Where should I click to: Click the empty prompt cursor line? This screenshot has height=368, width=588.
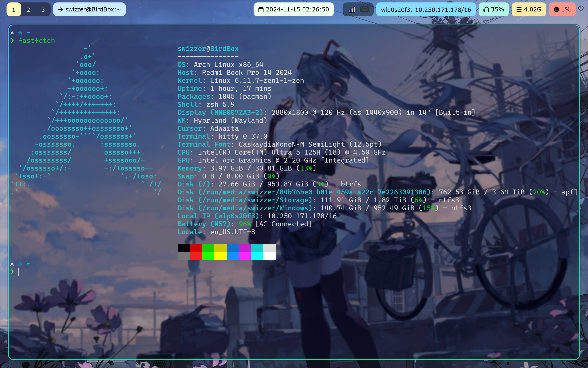coord(19,272)
